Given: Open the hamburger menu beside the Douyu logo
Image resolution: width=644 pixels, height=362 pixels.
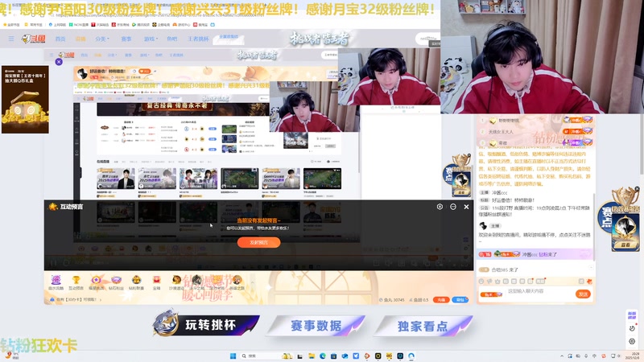Looking at the screenshot, I should click(11, 39).
